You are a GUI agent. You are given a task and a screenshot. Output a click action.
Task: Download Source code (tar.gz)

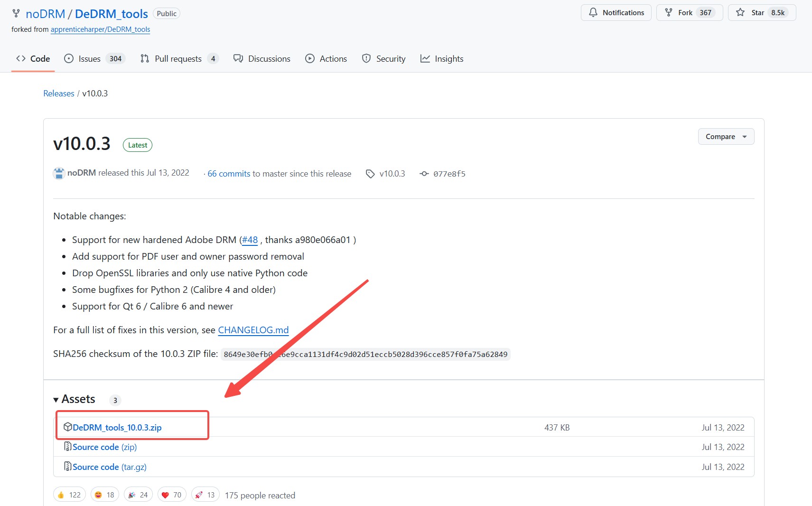click(110, 467)
